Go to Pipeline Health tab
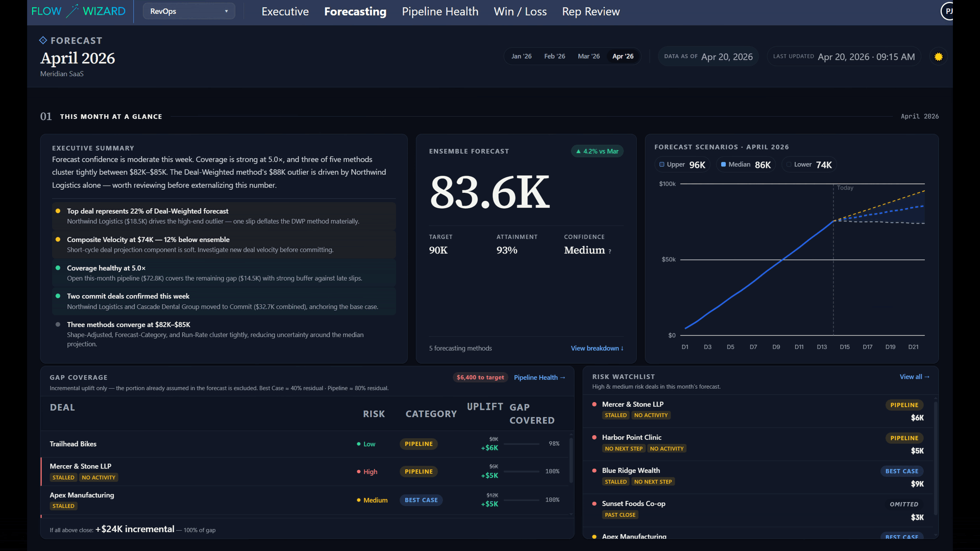980x551 pixels. [440, 11]
